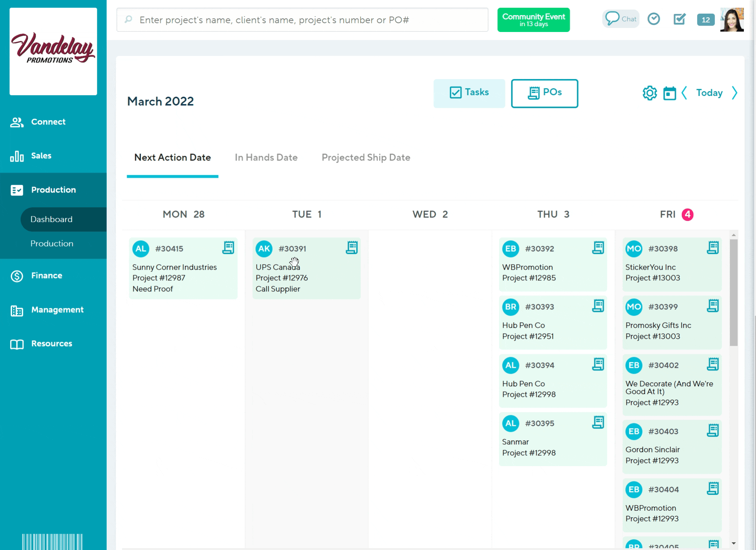Open the calendar date picker icon
The width and height of the screenshot is (756, 550).
pos(669,93)
